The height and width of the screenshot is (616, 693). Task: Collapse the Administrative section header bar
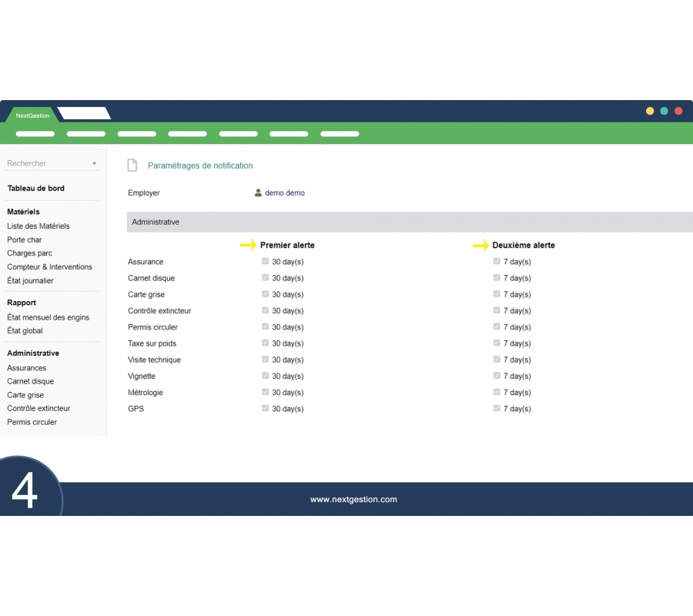pos(410,222)
